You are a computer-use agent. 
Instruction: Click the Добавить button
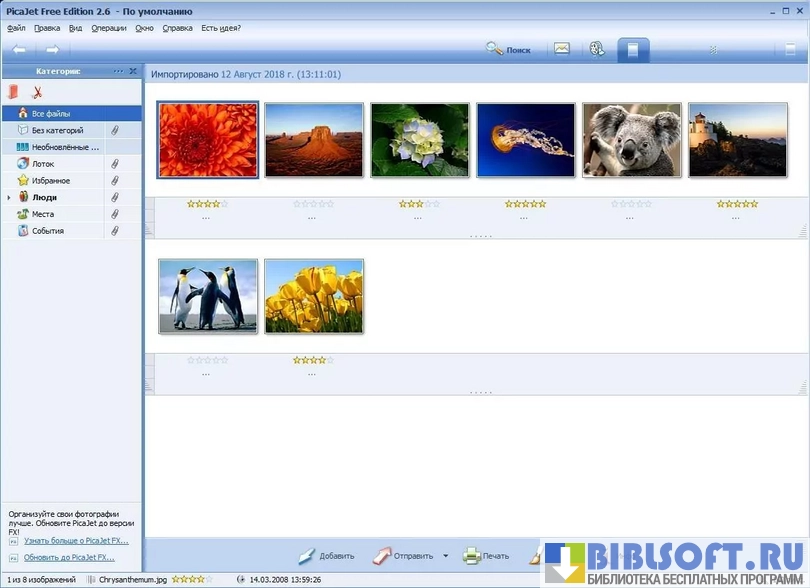pos(326,556)
